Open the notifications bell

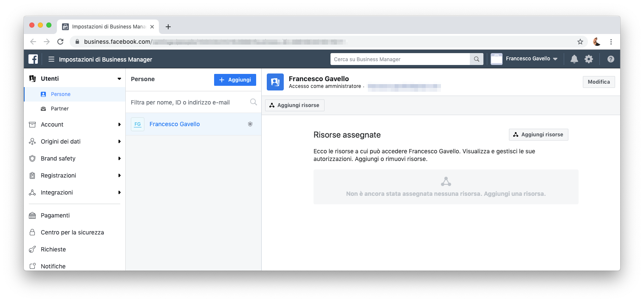(574, 59)
